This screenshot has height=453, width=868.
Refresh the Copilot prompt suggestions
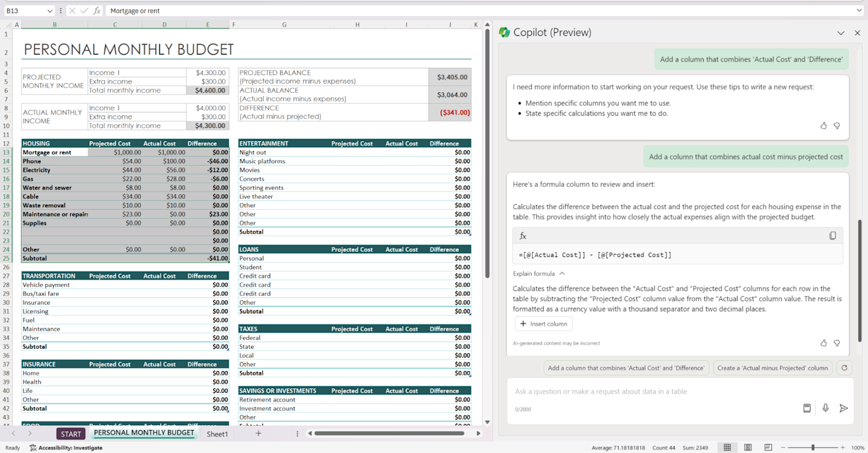[843, 368]
